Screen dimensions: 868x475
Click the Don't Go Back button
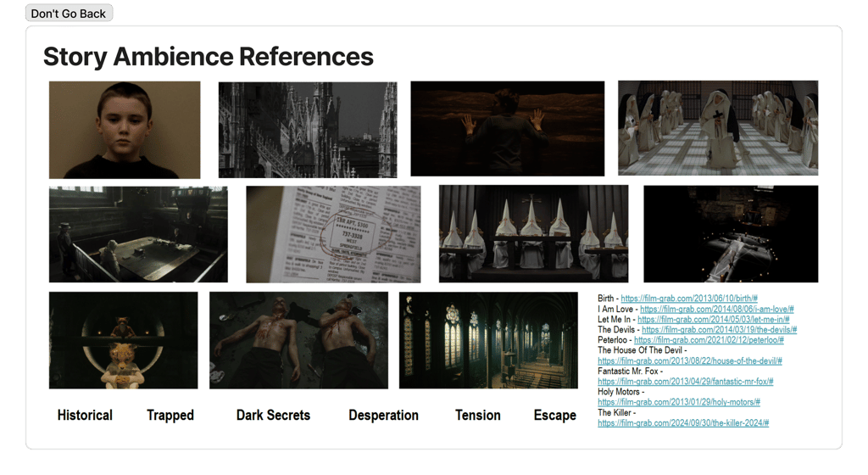pyautogui.click(x=69, y=14)
